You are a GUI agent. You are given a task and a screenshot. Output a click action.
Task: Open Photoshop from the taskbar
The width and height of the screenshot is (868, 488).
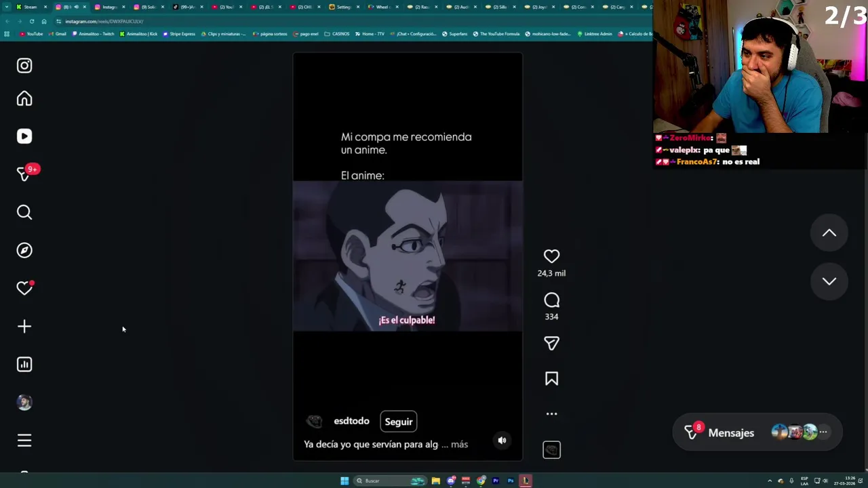click(511, 481)
